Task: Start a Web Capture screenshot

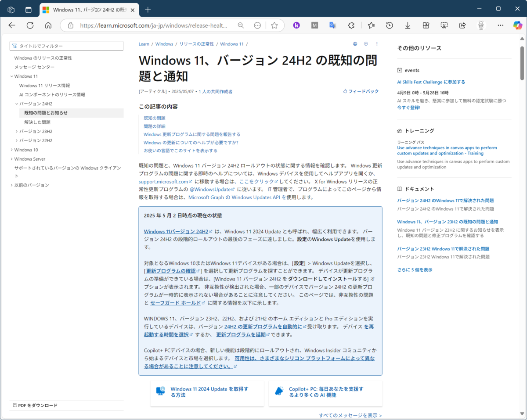Action: (444, 25)
